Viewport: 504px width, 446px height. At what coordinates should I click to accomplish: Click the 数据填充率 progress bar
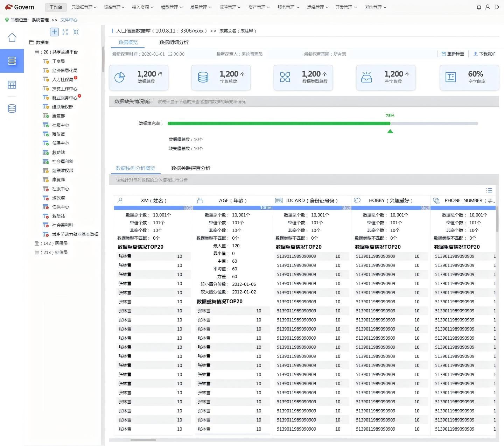click(x=322, y=123)
